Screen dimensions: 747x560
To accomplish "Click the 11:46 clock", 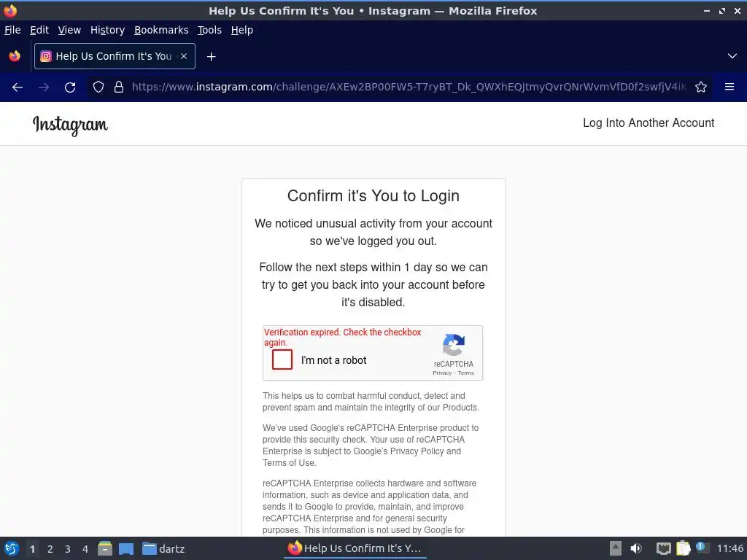I will point(729,548).
